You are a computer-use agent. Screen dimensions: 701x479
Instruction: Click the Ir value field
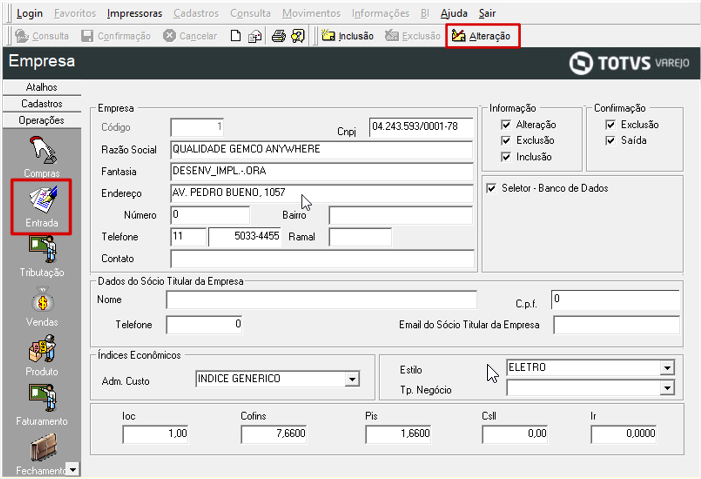tap(624, 434)
